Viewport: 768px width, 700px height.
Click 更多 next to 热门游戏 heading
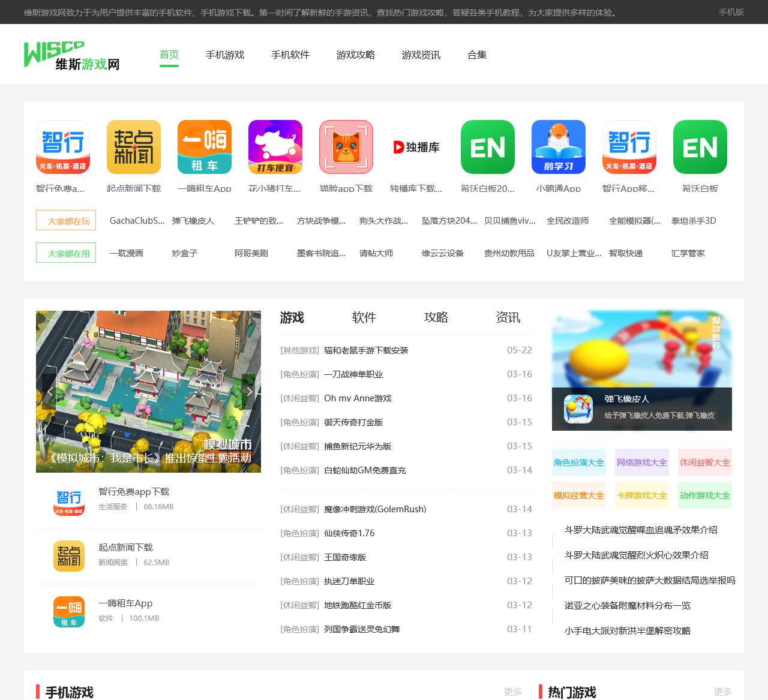click(723, 692)
